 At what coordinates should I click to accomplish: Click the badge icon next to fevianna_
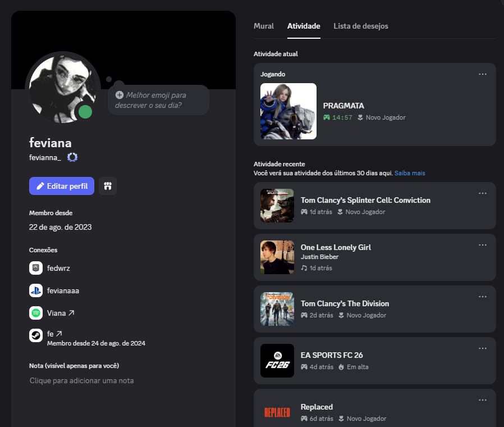(72, 157)
